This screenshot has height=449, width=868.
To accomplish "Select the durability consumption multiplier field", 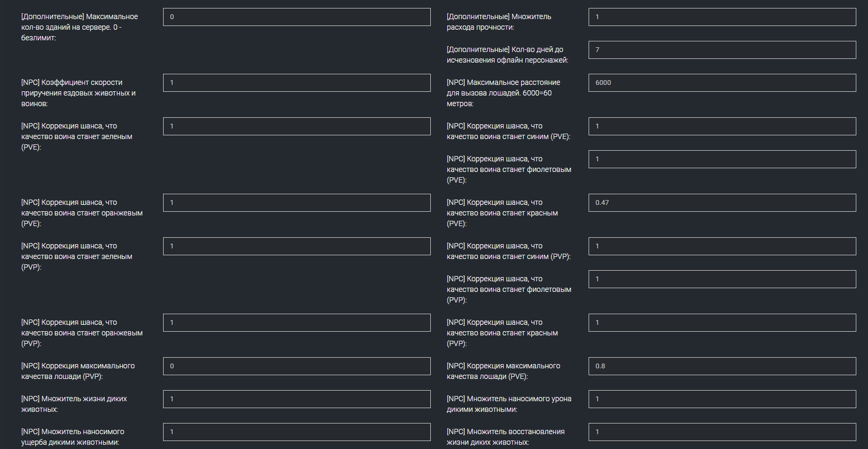I will (722, 17).
